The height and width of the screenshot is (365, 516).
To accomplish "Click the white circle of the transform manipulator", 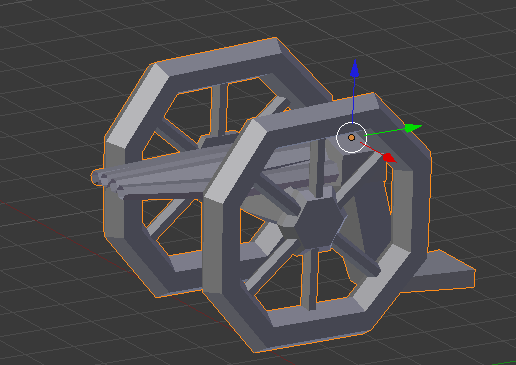I will 352,137.
